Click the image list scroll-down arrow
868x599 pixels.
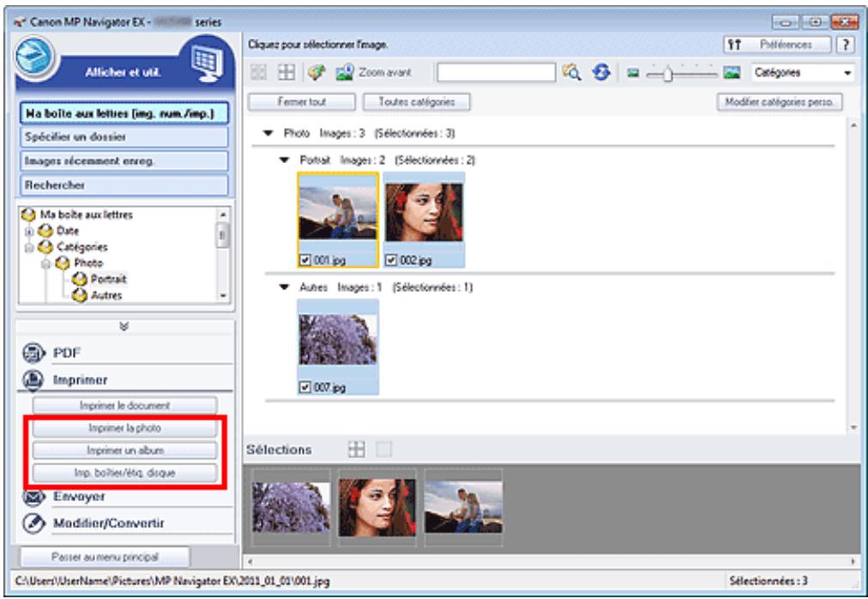pos(853,427)
